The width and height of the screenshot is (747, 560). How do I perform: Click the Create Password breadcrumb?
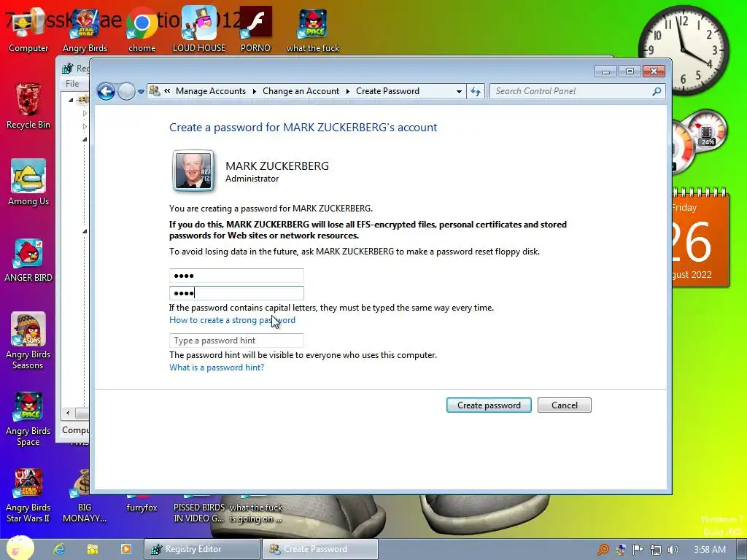point(387,91)
